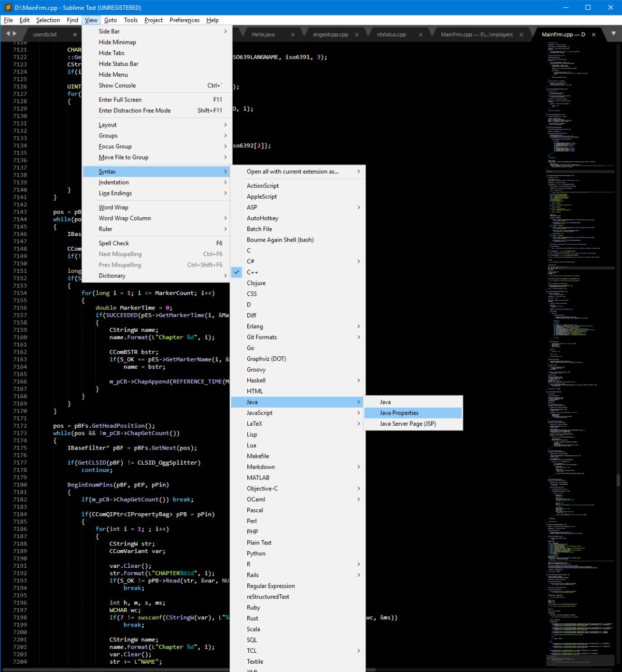Toggle Word Wrap in View menu
The width and height of the screenshot is (622, 672).
pyautogui.click(x=157, y=207)
